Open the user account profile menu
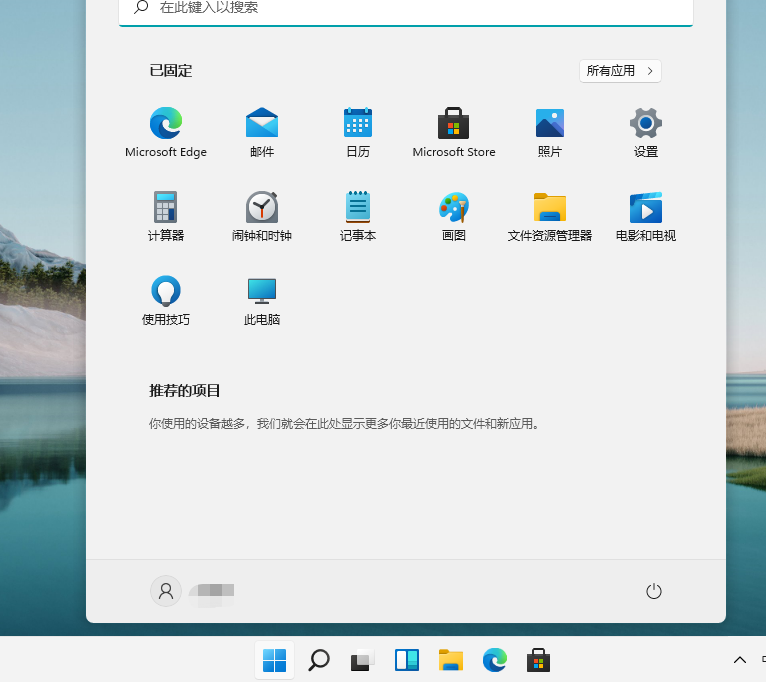 pyautogui.click(x=166, y=591)
